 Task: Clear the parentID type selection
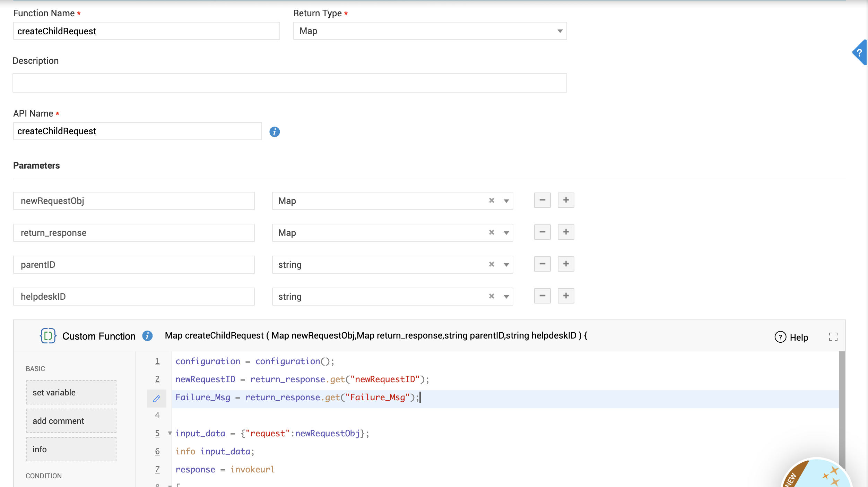point(492,264)
